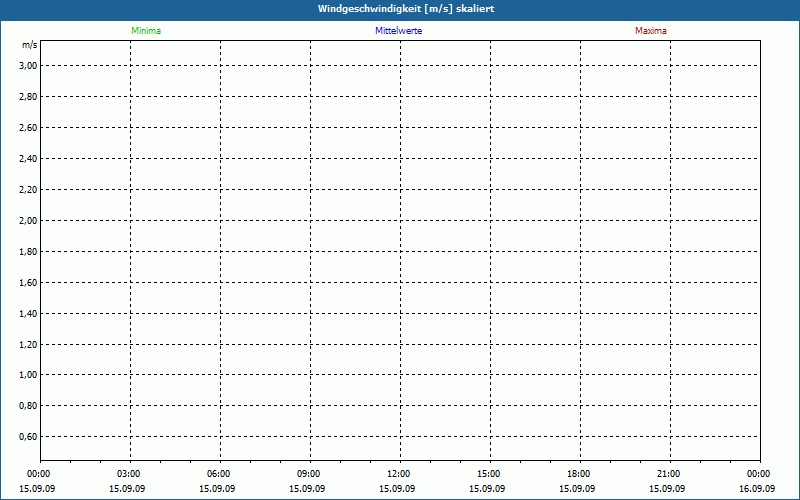This screenshot has width=800, height=500.
Task: Click the green Minima legend label
Action: [146, 31]
